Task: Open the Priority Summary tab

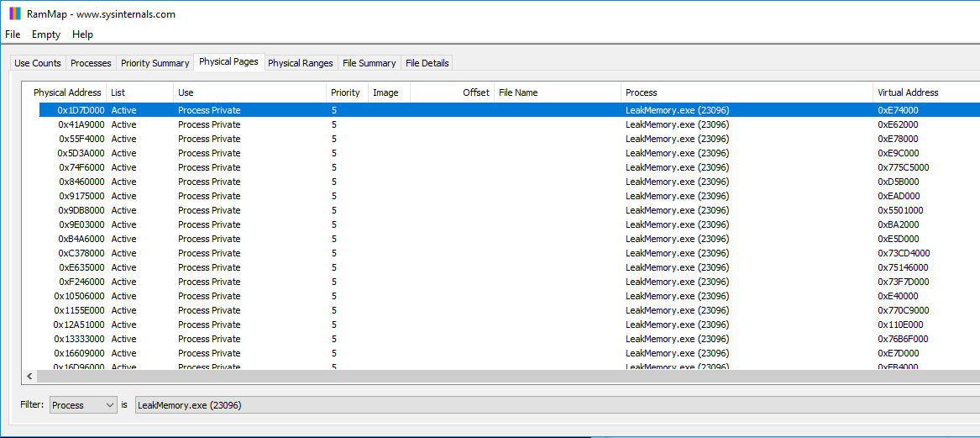Action: (x=155, y=63)
